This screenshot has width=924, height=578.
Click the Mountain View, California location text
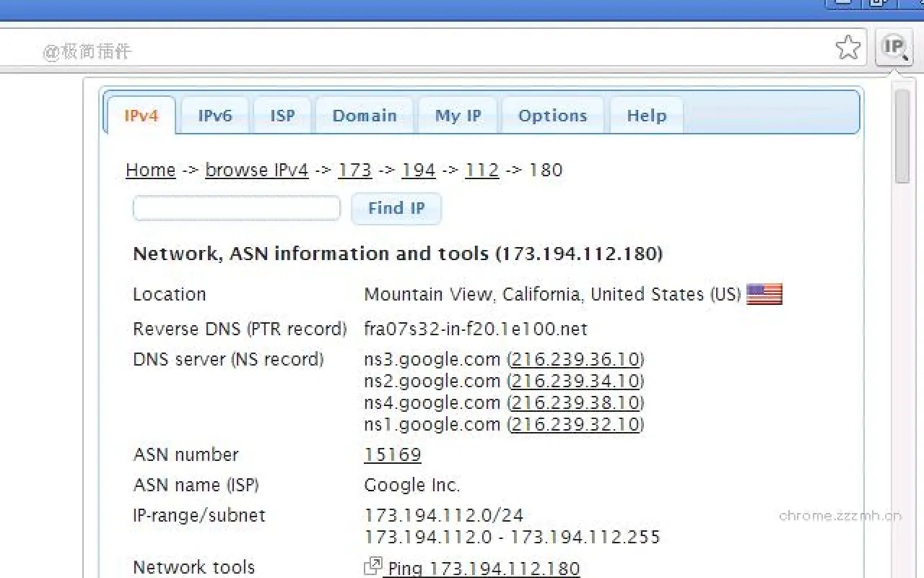coord(552,294)
